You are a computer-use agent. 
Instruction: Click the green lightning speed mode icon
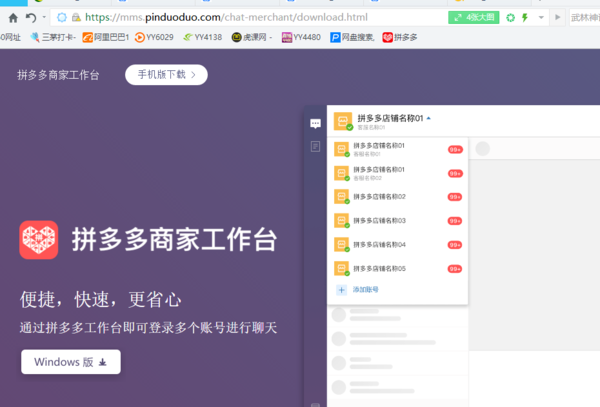[525, 18]
